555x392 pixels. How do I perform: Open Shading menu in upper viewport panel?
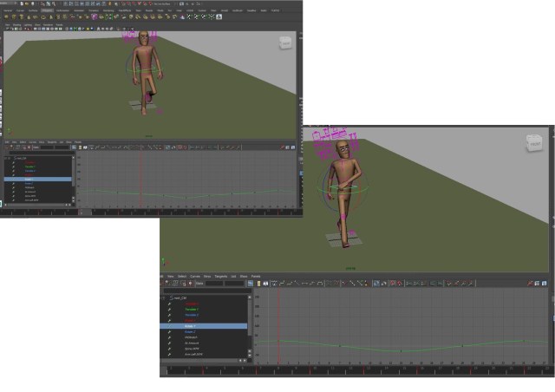pyautogui.click(x=16, y=25)
